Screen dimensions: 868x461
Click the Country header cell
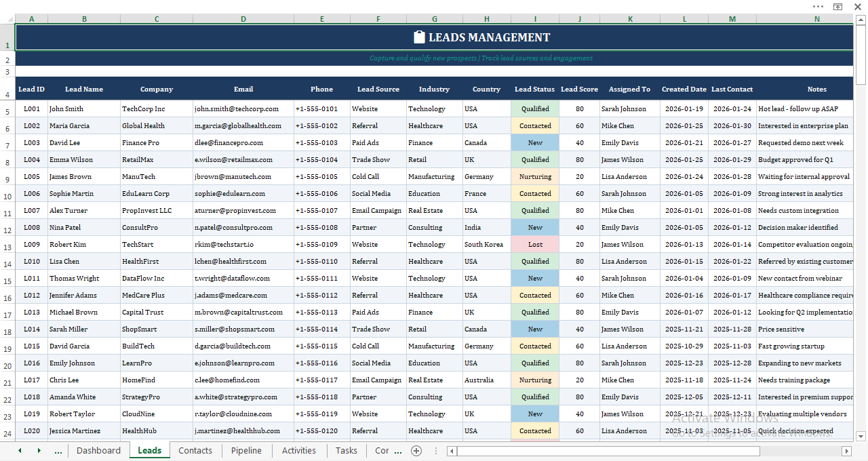pos(486,89)
